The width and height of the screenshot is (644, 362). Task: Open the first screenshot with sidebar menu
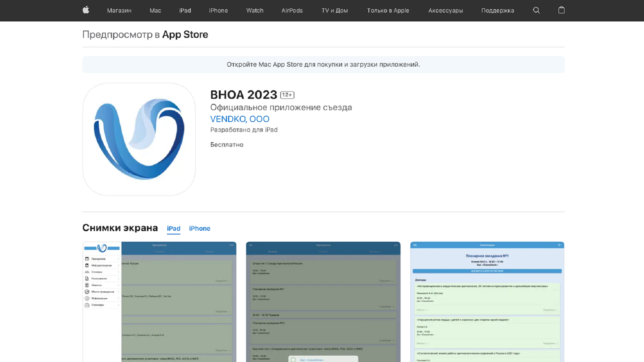[x=159, y=302]
